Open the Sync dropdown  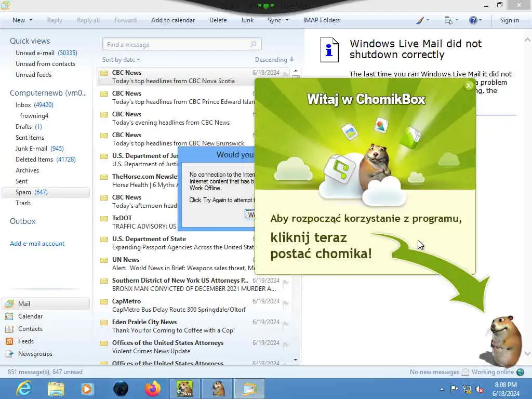(287, 20)
